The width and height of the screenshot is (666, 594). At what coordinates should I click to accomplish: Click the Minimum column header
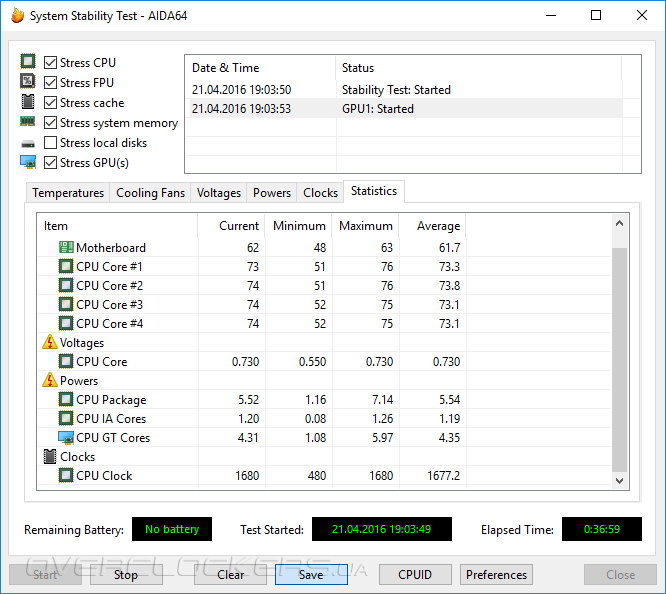click(299, 226)
